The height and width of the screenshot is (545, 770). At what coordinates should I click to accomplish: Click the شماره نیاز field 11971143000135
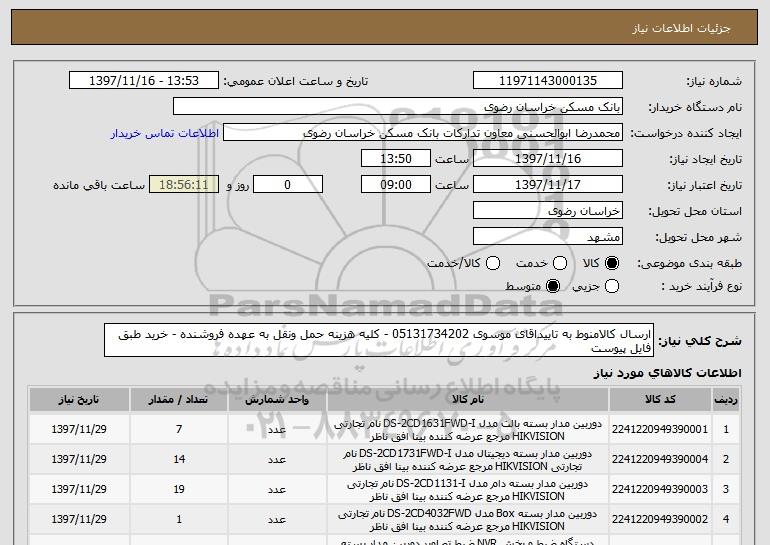click(548, 81)
